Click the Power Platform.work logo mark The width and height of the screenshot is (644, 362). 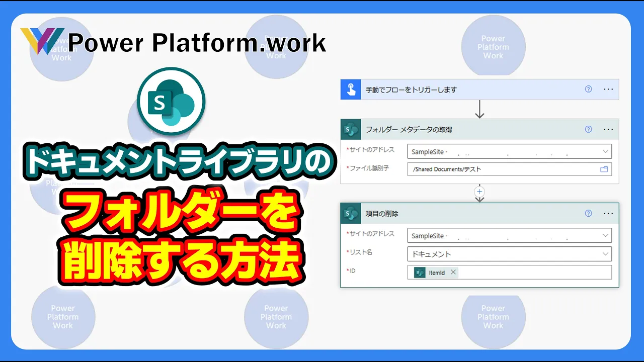point(42,42)
